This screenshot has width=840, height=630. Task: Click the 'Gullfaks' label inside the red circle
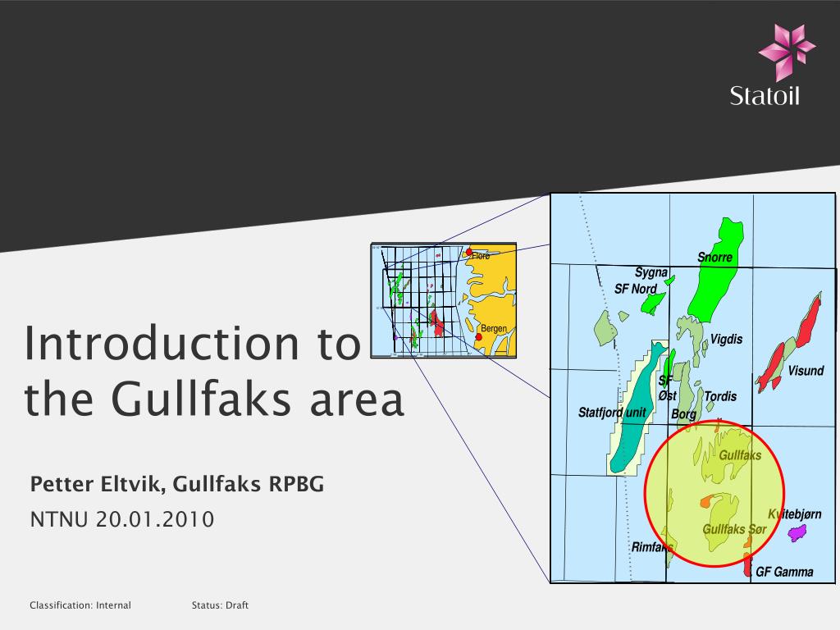coord(740,455)
